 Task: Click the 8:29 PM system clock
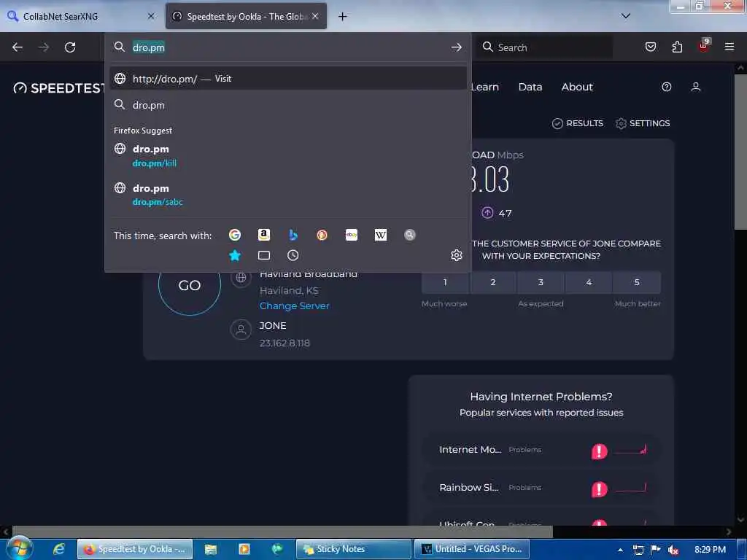[x=710, y=550]
